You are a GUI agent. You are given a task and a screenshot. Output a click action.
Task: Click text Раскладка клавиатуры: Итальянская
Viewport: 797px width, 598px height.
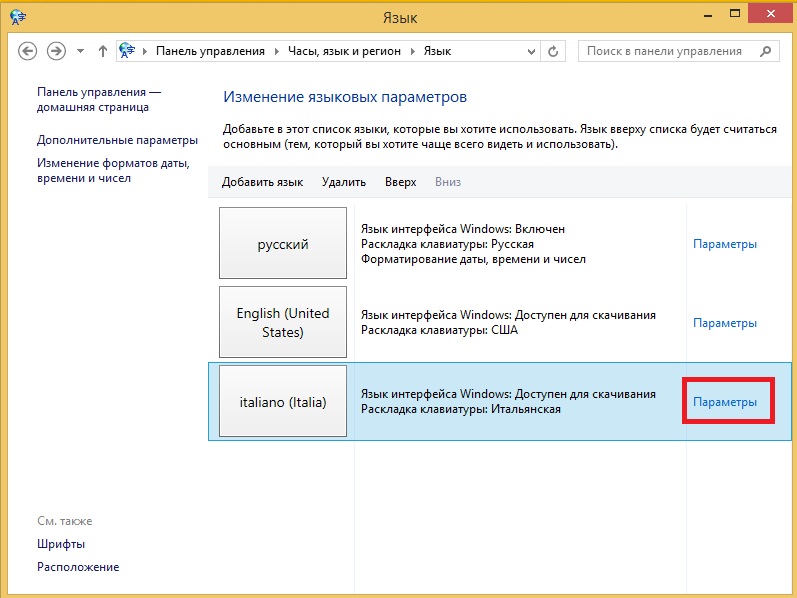(461, 409)
